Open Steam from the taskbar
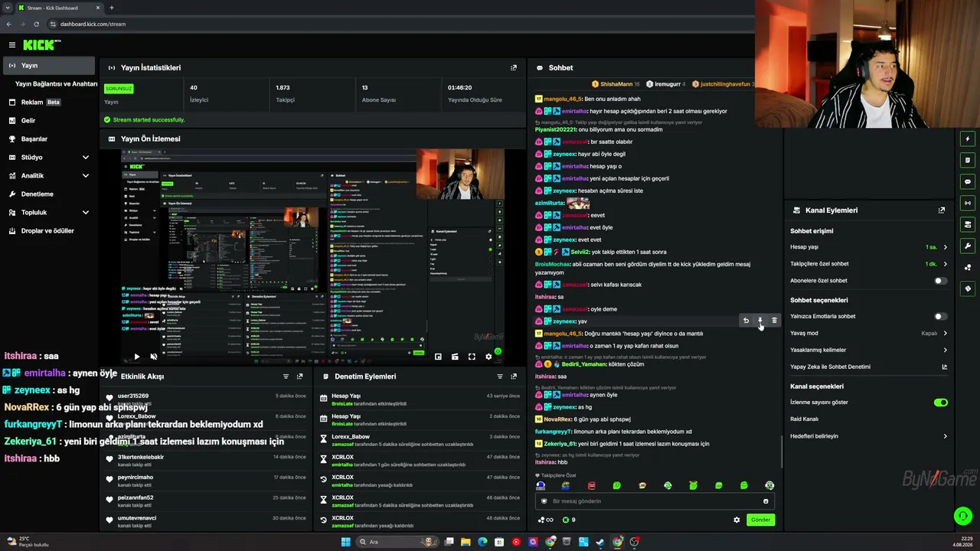Image resolution: width=980 pixels, height=551 pixels. click(600, 542)
